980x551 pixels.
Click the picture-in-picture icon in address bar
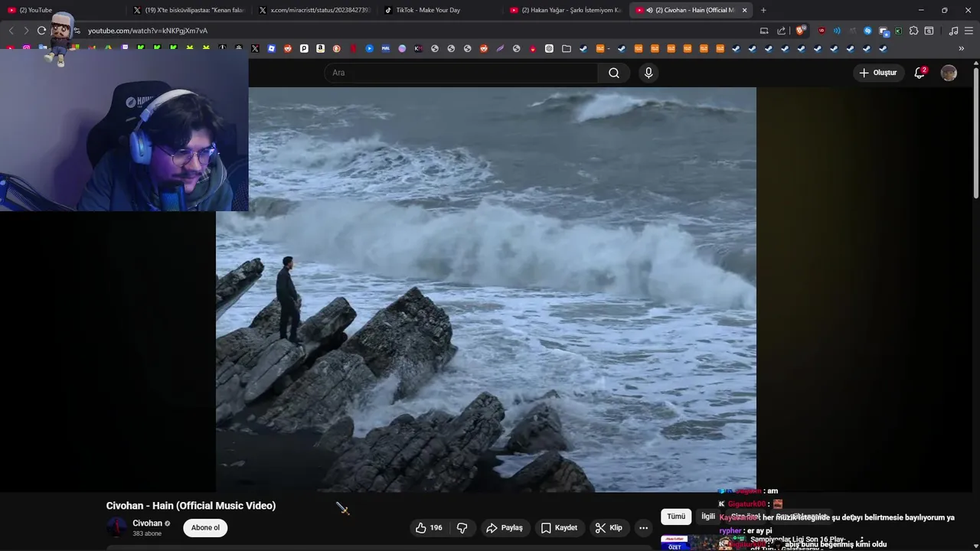[x=764, y=31]
